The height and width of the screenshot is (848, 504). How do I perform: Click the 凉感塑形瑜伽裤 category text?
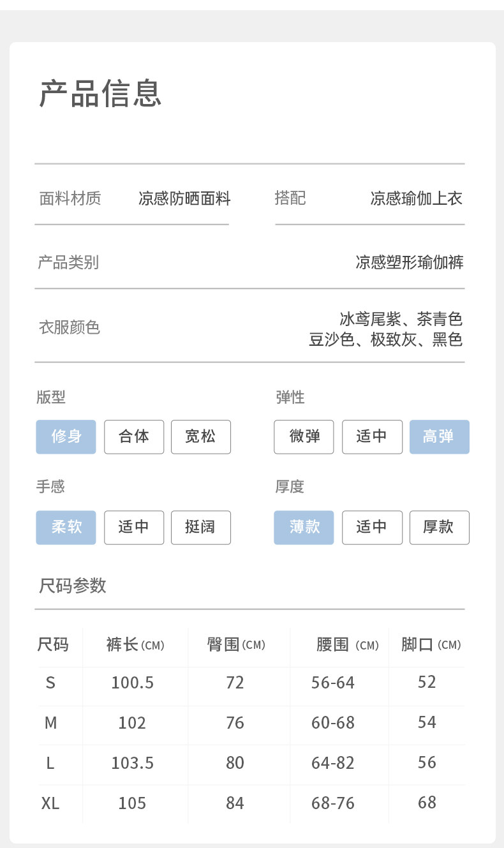(410, 262)
